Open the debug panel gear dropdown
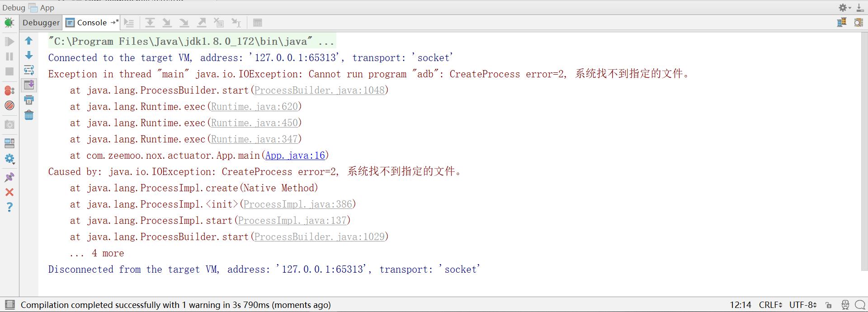 click(x=844, y=8)
